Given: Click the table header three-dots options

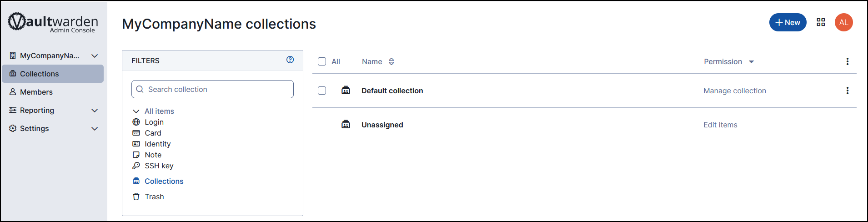Looking at the screenshot, I should (x=847, y=61).
